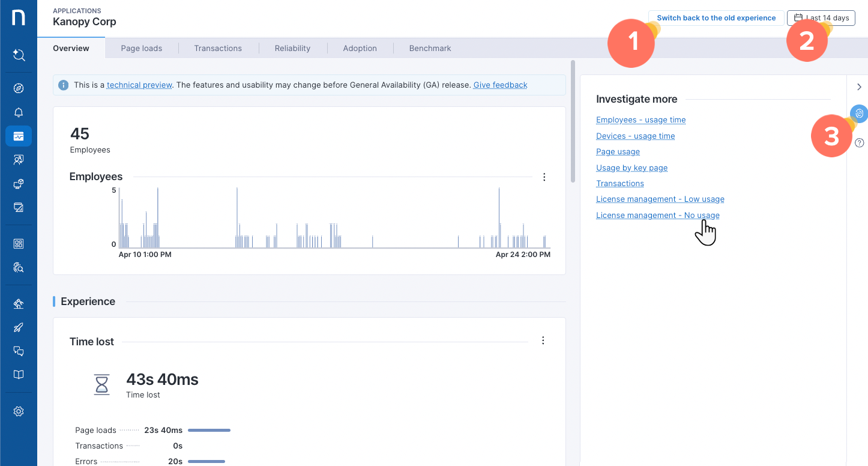868x466 pixels.
Task: Switch to the Page loads tab
Action: click(x=142, y=48)
